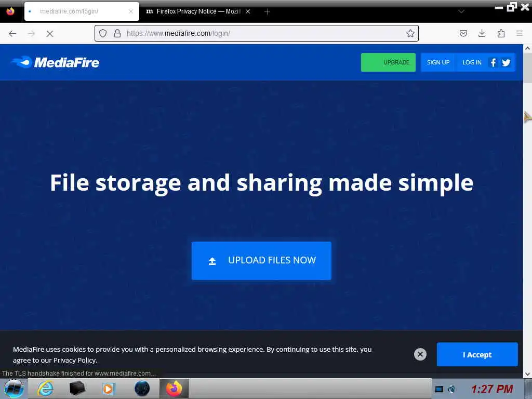This screenshot has height=399, width=532.
Task: Save page to Pocket icon
Action: (463, 33)
